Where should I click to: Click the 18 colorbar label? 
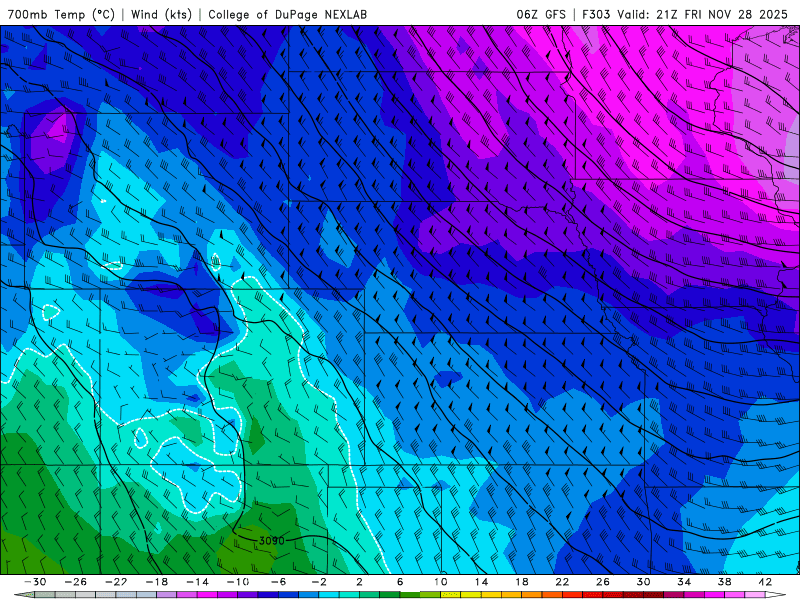coord(522,582)
